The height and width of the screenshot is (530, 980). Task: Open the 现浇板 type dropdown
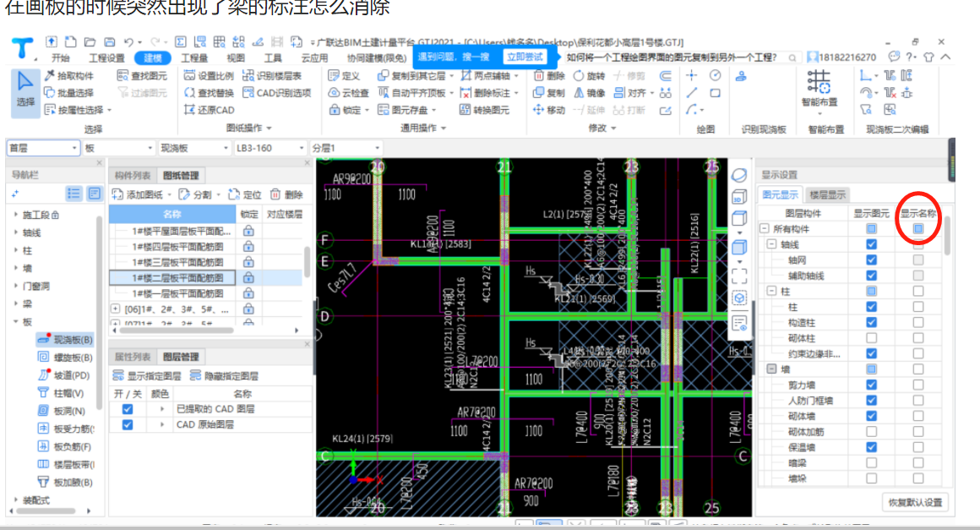194,148
